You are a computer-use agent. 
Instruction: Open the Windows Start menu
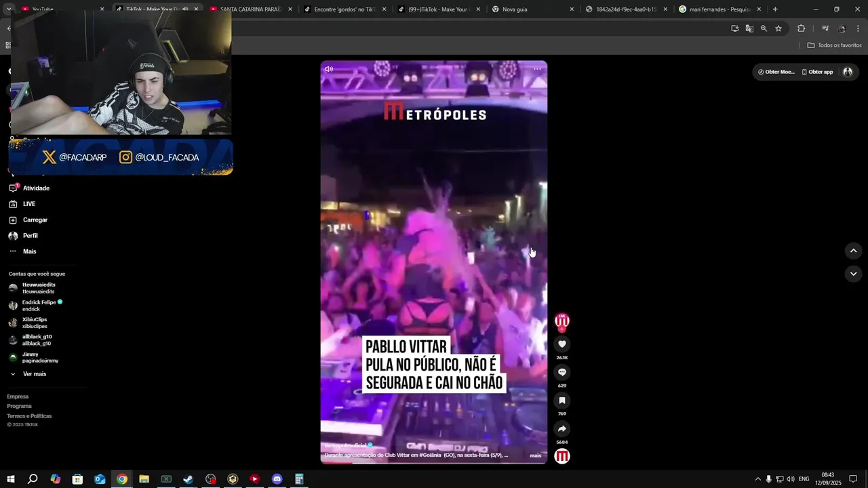coord(11,479)
